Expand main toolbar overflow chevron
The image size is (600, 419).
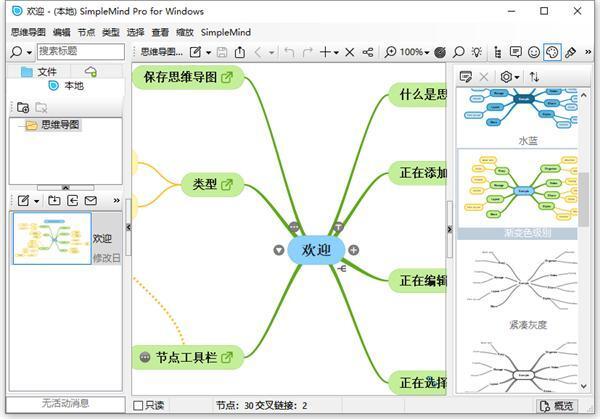click(x=588, y=52)
